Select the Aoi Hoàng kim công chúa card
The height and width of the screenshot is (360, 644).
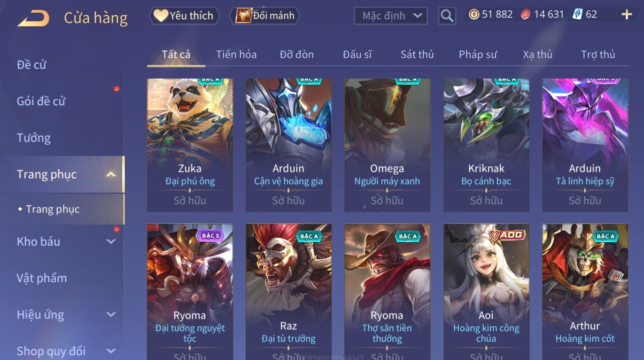[x=486, y=292]
